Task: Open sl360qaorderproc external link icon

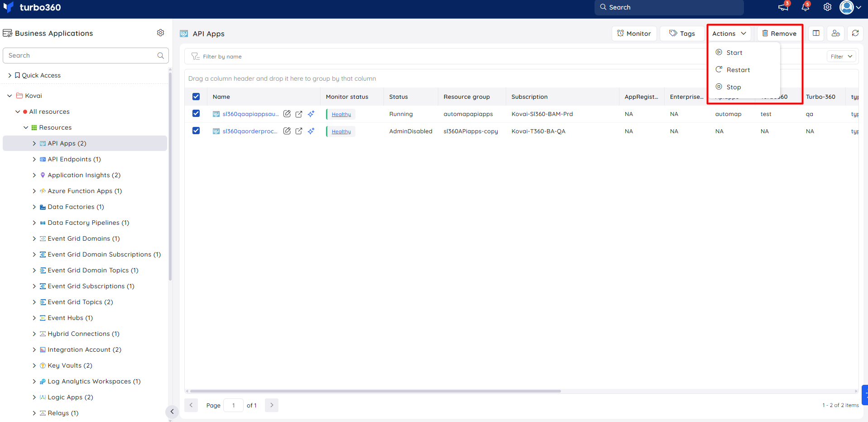Action: (299, 131)
